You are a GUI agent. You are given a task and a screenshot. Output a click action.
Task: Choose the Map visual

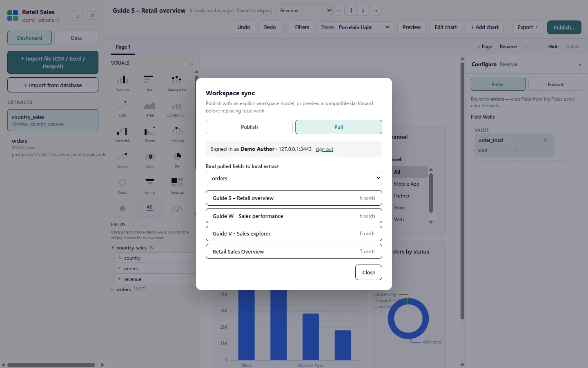(150, 160)
